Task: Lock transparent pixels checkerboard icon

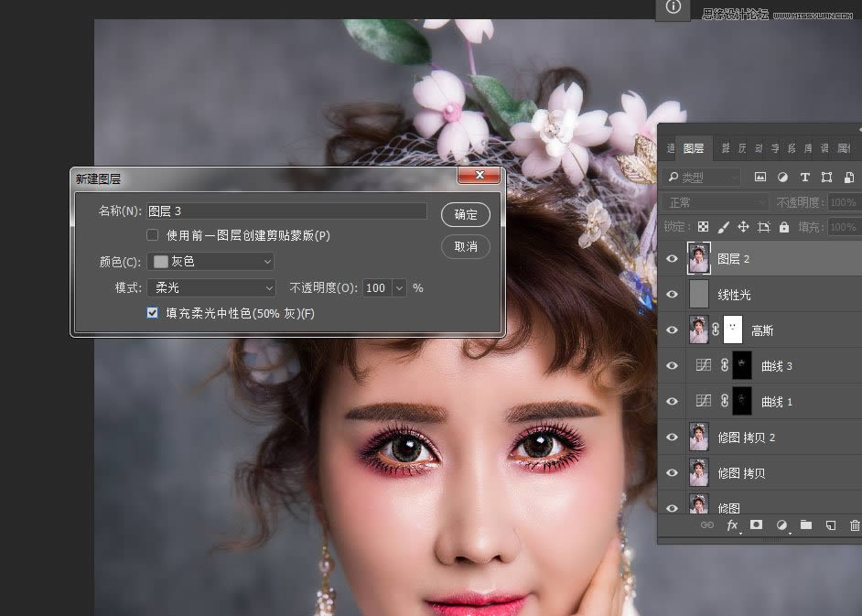Action: point(703,227)
